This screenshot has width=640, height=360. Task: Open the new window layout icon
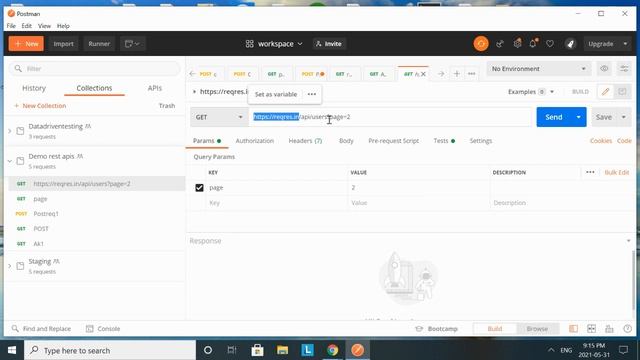click(132, 44)
